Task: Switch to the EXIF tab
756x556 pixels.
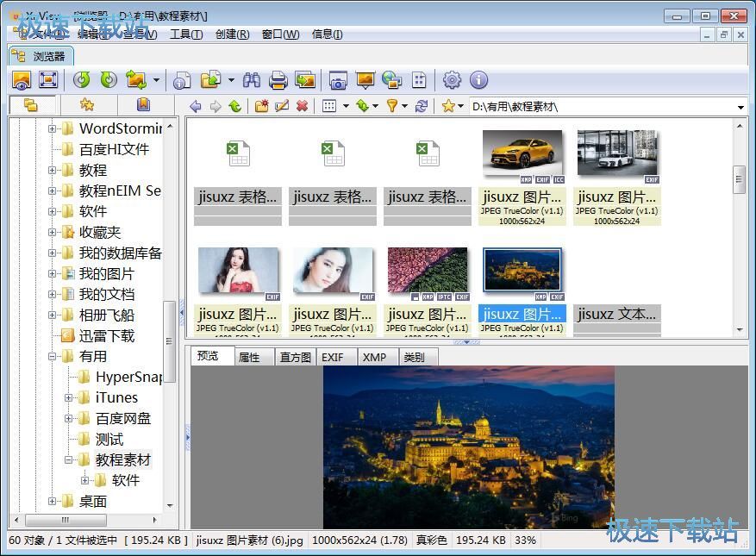Action: (334, 357)
